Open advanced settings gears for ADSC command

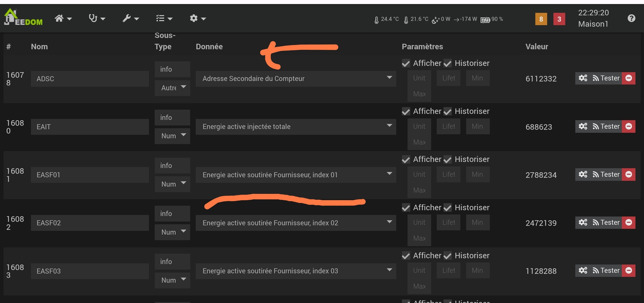[583, 78]
